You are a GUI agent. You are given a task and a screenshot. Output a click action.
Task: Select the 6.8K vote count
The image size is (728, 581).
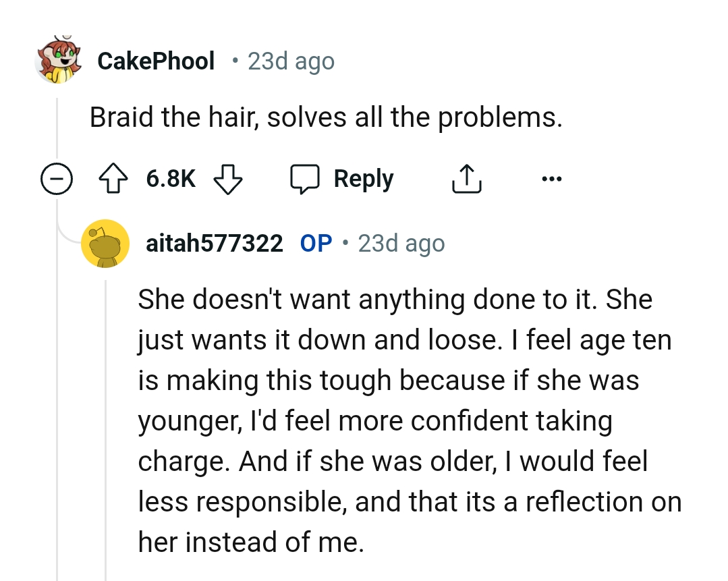[x=170, y=178]
